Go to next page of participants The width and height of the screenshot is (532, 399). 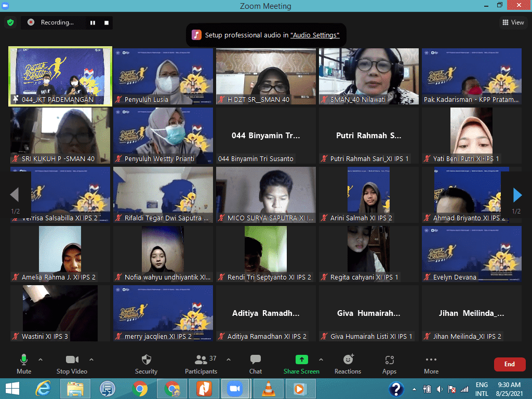517,195
